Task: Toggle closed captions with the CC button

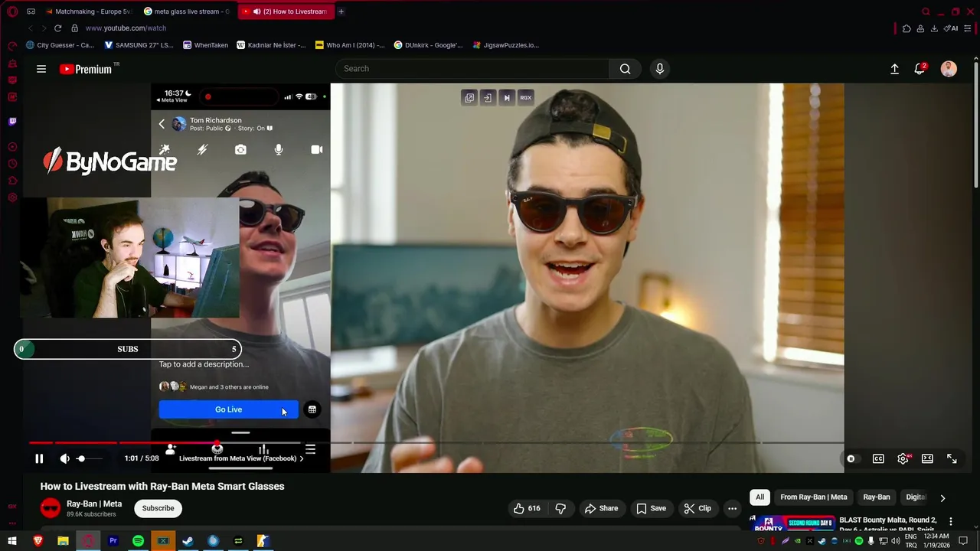Action: click(x=878, y=458)
